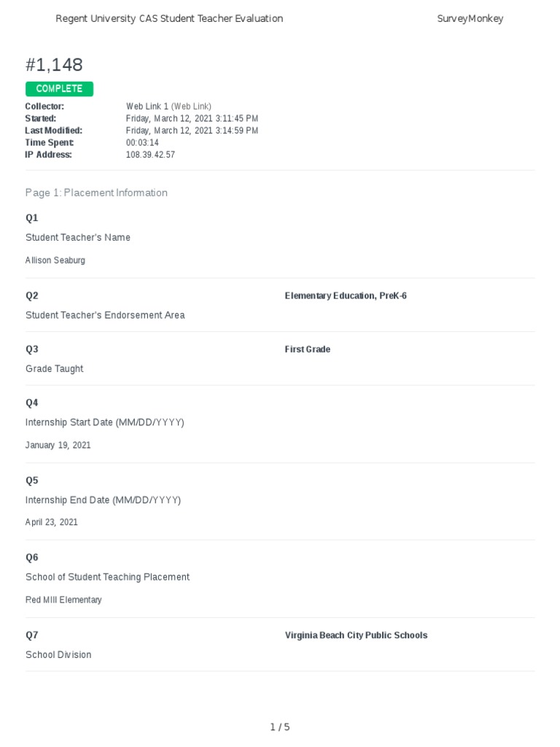The width and height of the screenshot is (560, 747).
Task: Click the Q1 question label
Action: 32,218
